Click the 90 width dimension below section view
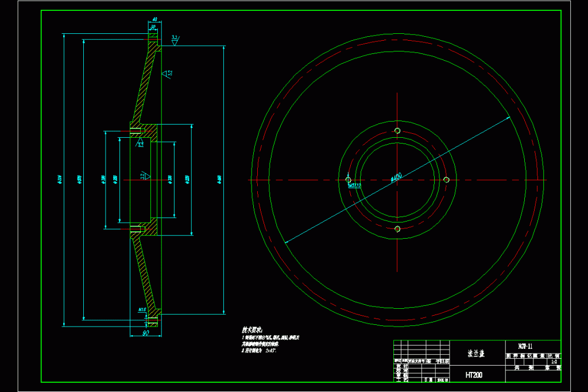Viewport: 588px width, 392px height. (x=145, y=332)
